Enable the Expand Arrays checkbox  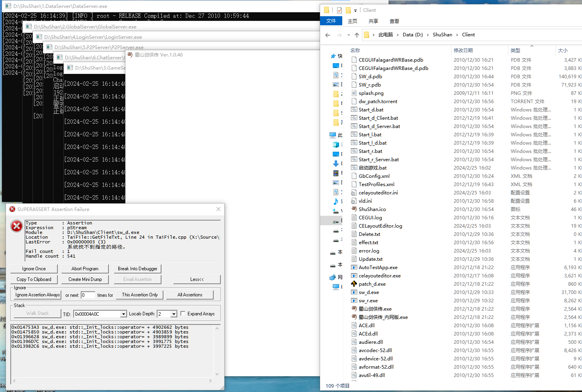[183, 313]
